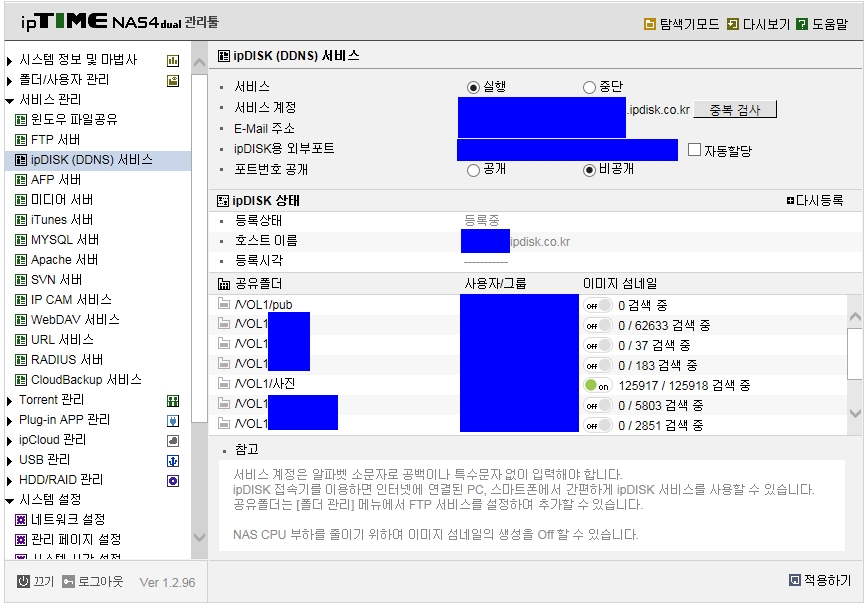Click the folder icon beside 폴더/사용자 관리
Screen dimensions: 866x606
pyautogui.click(x=173, y=81)
